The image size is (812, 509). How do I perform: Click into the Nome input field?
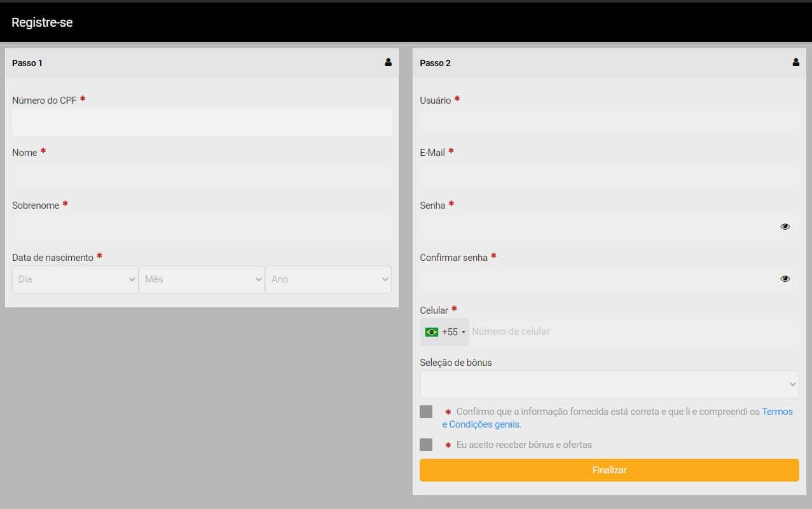[x=202, y=174]
